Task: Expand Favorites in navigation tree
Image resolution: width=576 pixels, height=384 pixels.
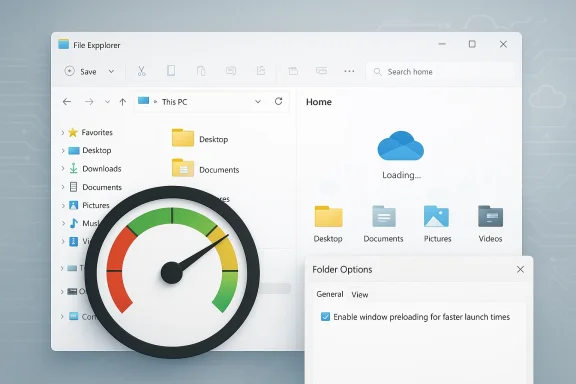Action: (x=62, y=133)
